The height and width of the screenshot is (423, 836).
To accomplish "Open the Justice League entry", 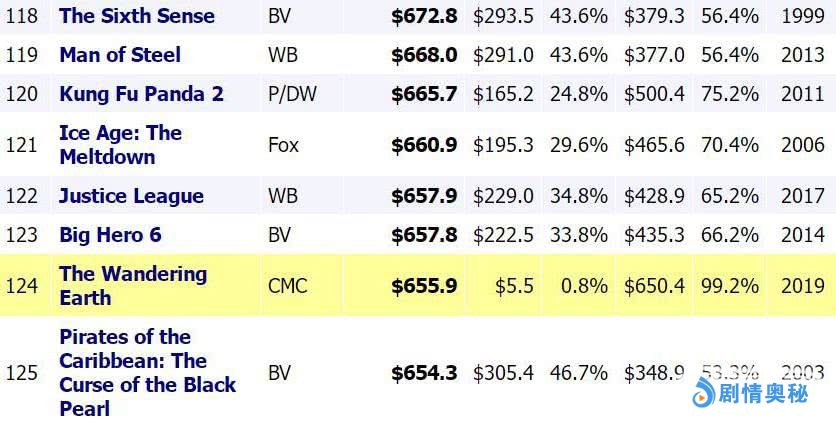I will click(131, 196).
